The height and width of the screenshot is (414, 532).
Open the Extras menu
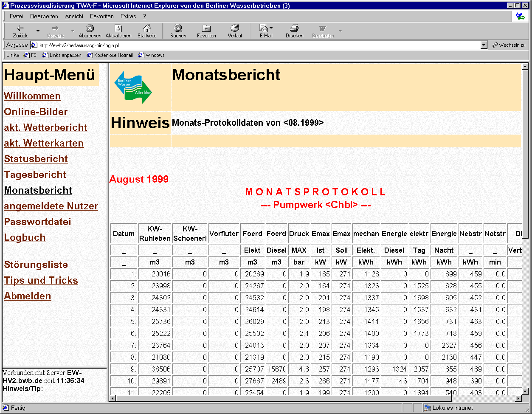point(128,16)
